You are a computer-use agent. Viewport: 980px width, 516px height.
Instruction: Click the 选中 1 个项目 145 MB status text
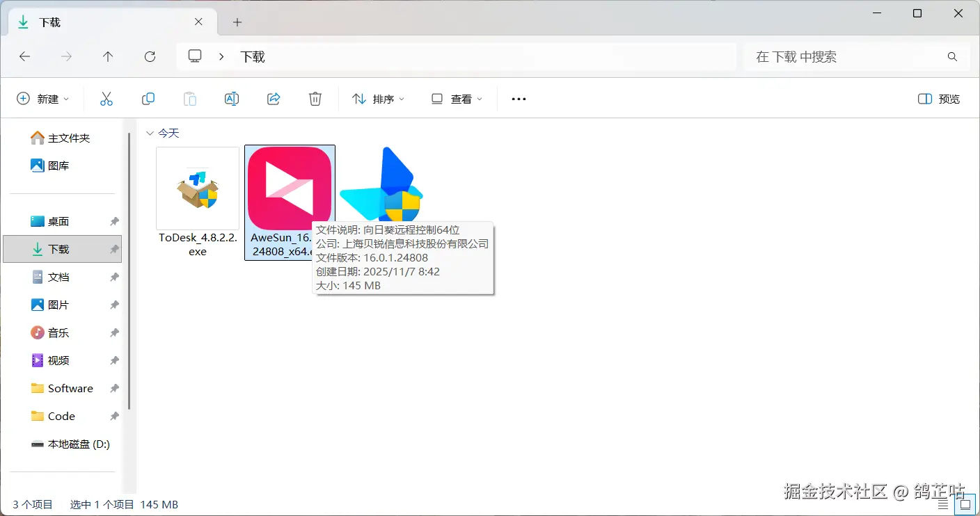coord(124,505)
